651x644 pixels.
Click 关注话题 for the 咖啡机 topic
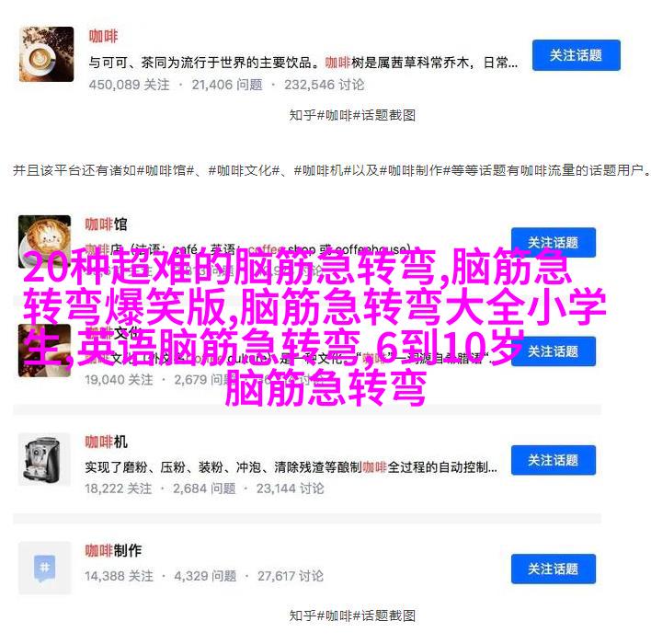554,460
